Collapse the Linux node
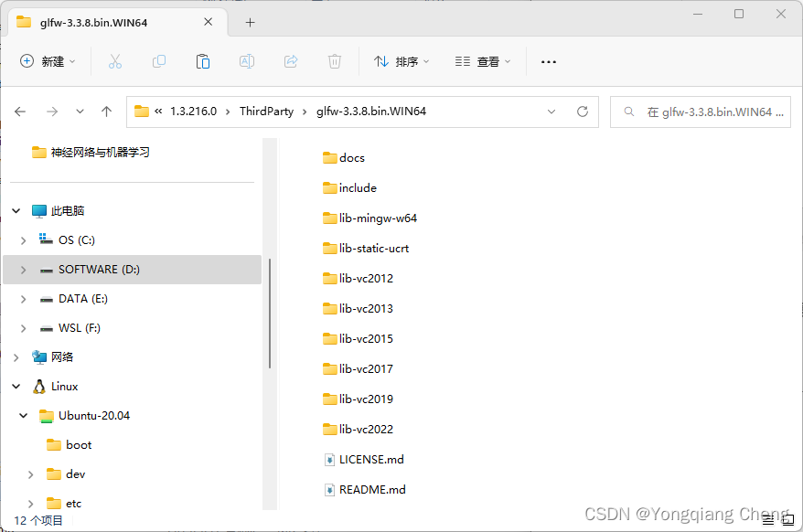Screen dimensions: 803x532 (x=16, y=387)
